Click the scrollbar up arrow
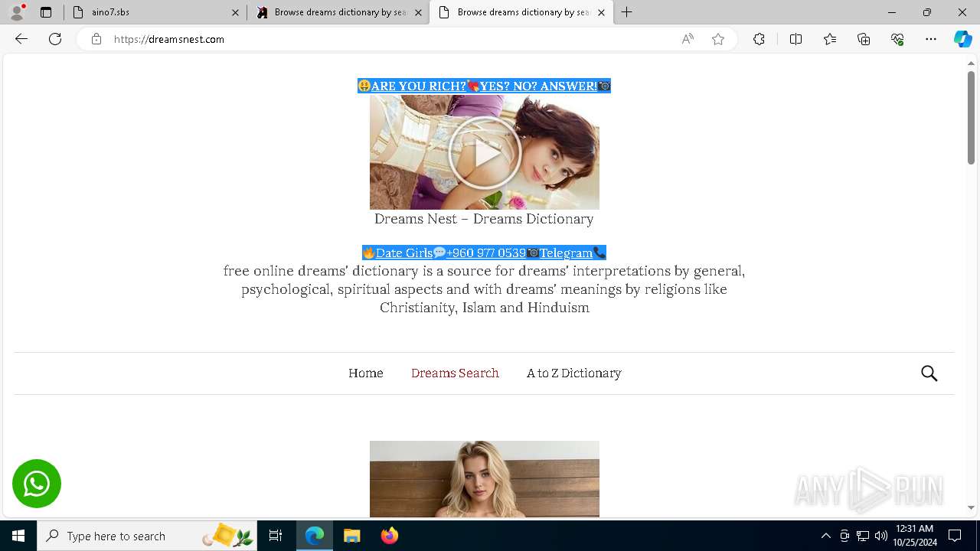 tap(971, 63)
